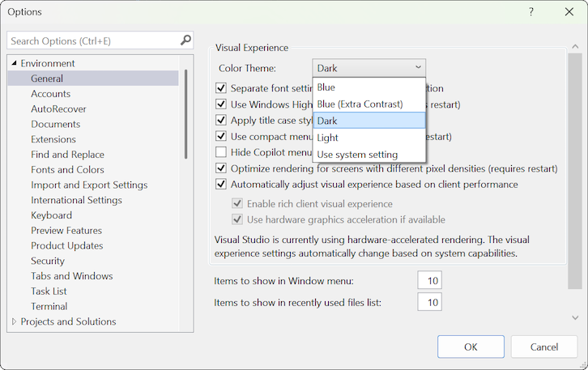Select Use system setting theme option
This screenshot has width=588, height=370.
point(369,155)
